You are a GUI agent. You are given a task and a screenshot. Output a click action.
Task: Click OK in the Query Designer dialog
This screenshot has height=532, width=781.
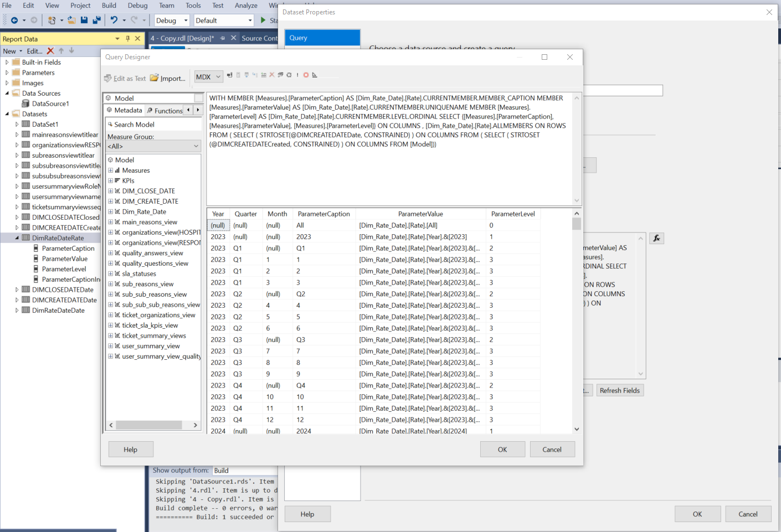click(502, 450)
